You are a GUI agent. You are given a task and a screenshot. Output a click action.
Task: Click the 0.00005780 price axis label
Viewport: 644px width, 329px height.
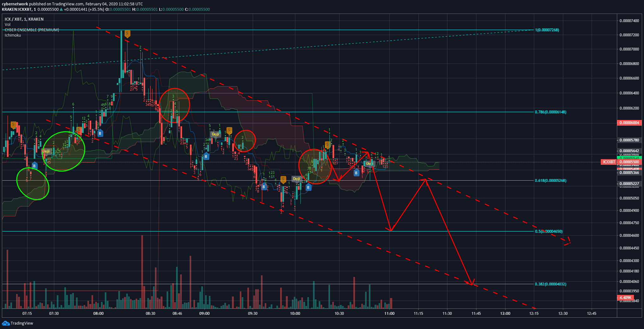629,140
